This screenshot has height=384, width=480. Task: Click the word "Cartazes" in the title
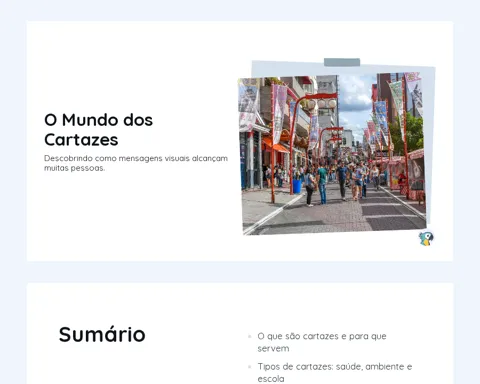pyautogui.click(x=81, y=140)
